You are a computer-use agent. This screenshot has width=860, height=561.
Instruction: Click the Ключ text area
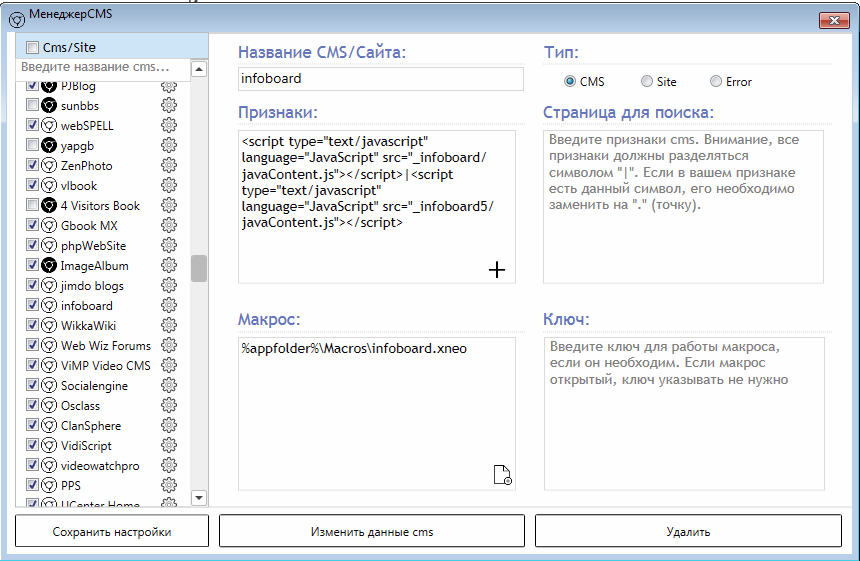point(684,413)
